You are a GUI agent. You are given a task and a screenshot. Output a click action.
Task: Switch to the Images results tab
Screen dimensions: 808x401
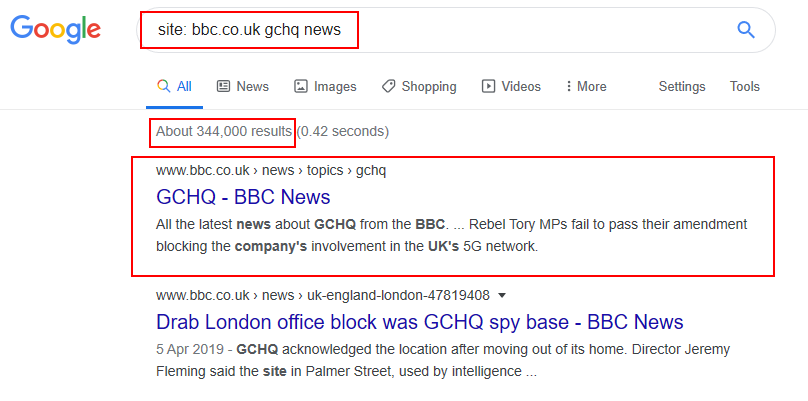point(334,87)
